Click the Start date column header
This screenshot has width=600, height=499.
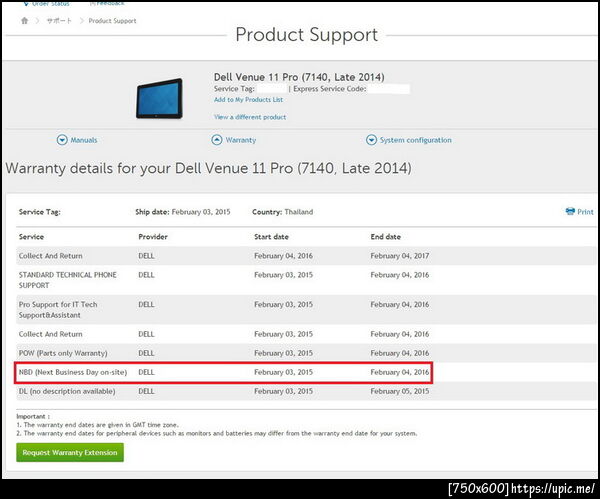coord(271,237)
